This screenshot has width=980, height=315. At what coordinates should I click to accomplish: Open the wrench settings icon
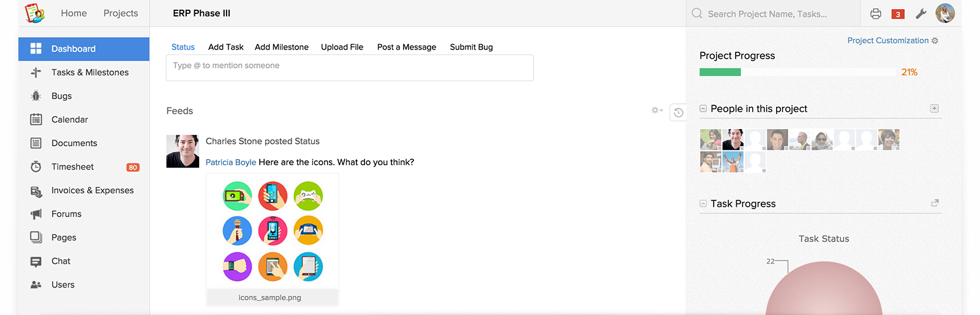pyautogui.click(x=921, y=13)
